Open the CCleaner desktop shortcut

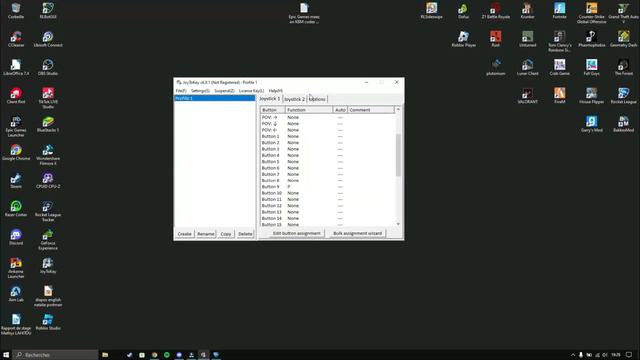(16, 39)
